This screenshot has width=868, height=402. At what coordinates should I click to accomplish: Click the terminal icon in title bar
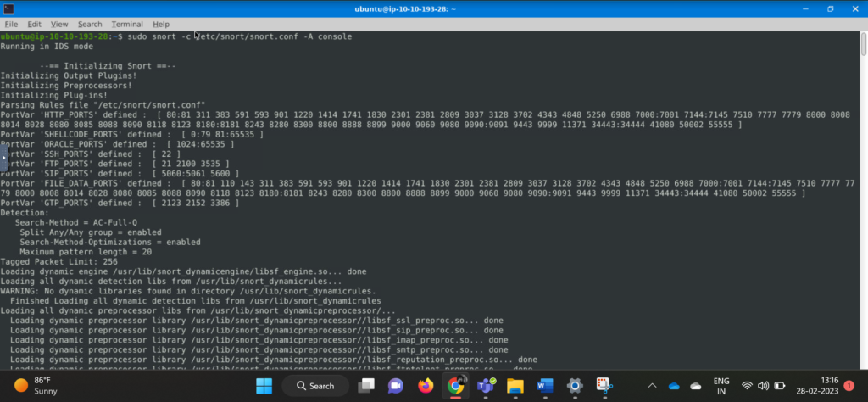coord(8,8)
